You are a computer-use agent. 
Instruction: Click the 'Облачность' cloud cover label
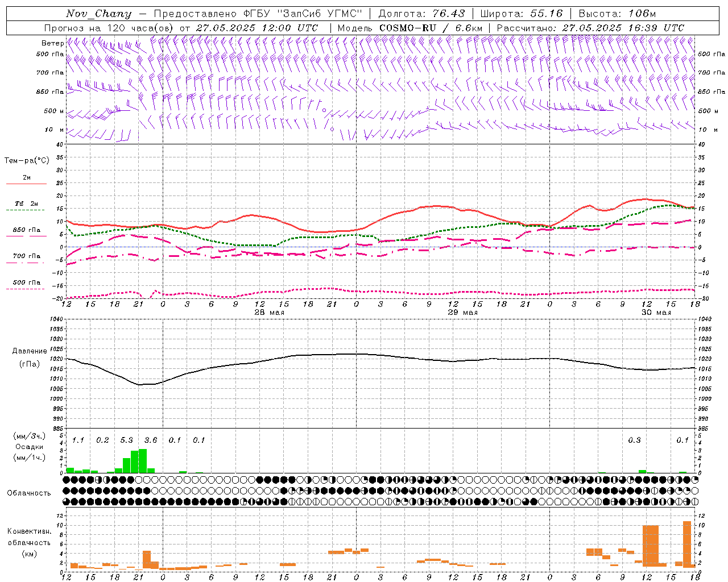pyautogui.click(x=29, y=493)
